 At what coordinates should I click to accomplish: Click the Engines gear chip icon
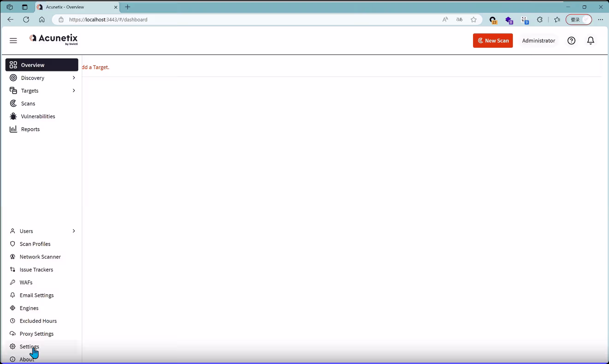click(12, 308)
